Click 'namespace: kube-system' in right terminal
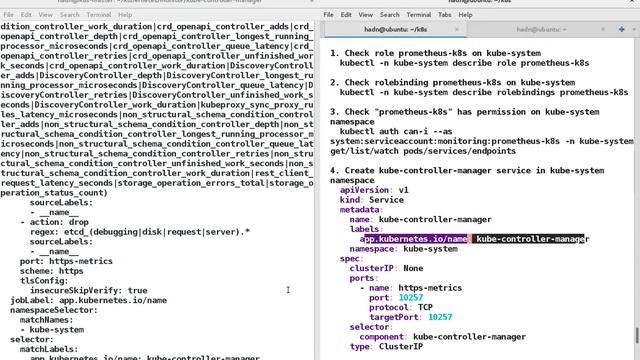640x360 pixels. (404, 249)
